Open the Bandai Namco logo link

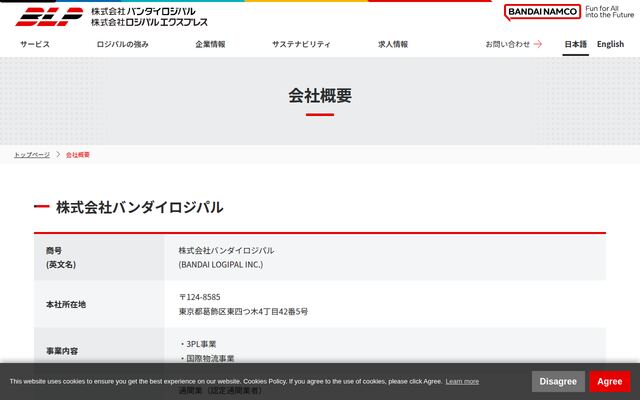[542, 12]
